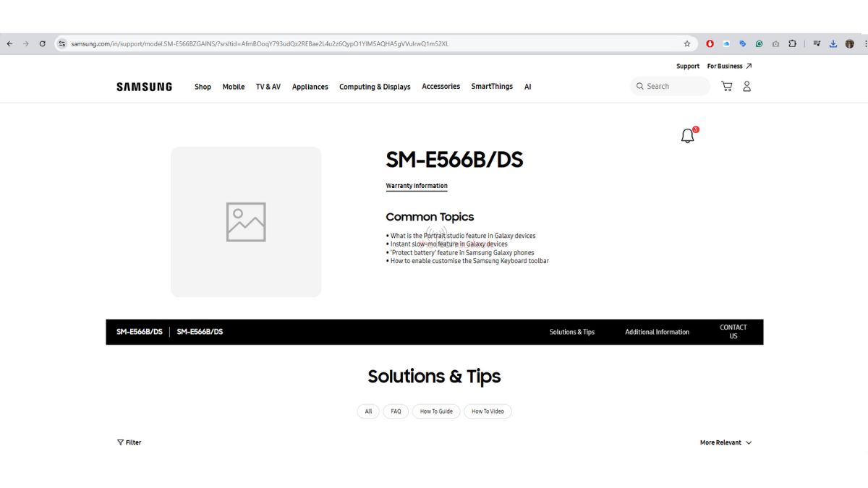Open the notification bell with red badge
The height and width of the screenshot is (488, 868).
click(x=688, y=136)
